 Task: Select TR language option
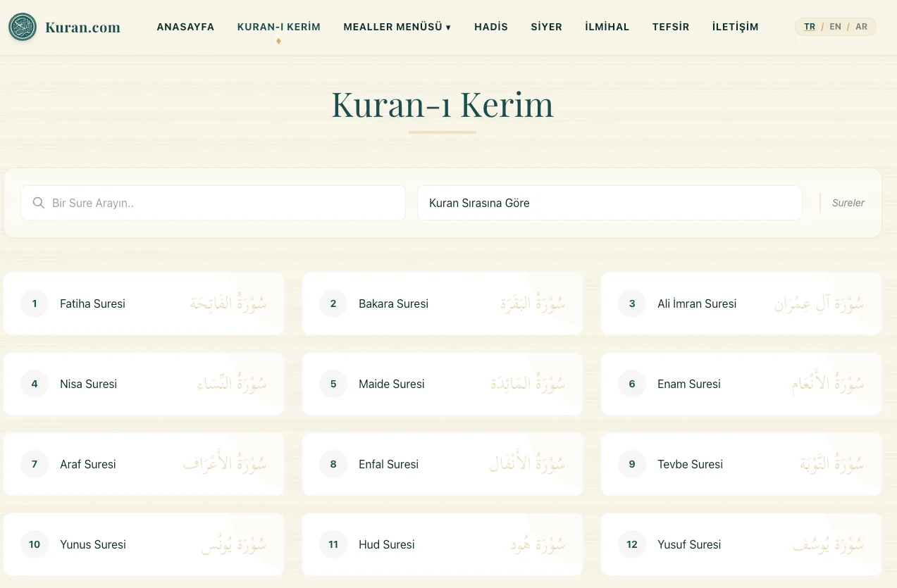pos(810,27)
